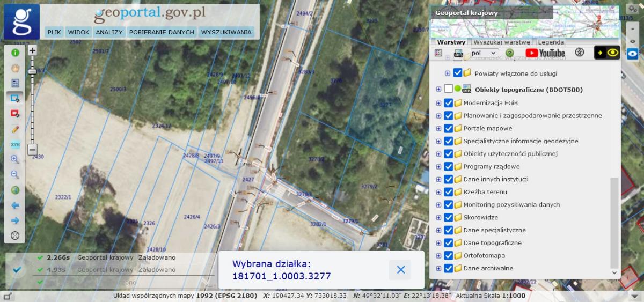The image size is (644, 302).
Task: Click the zoom minus button
Action: 32,150
